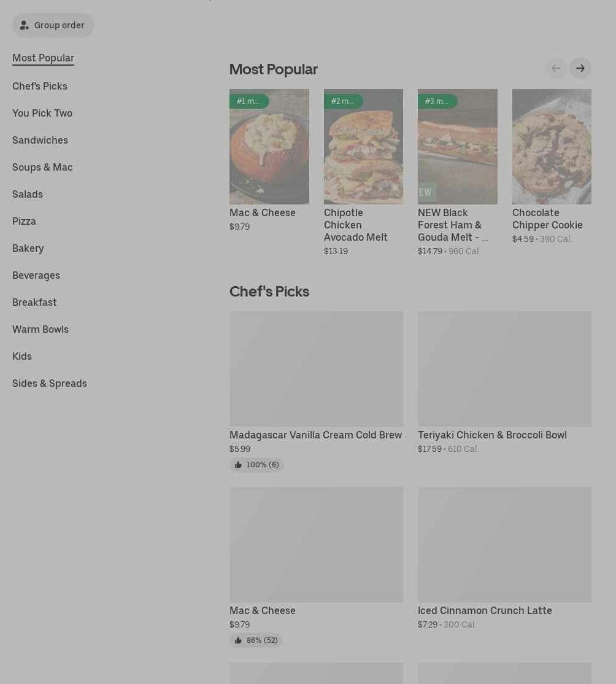Open the Sandwiches category
The height and width of the screenshot is (684, 616).
click(x=40, y=140)
